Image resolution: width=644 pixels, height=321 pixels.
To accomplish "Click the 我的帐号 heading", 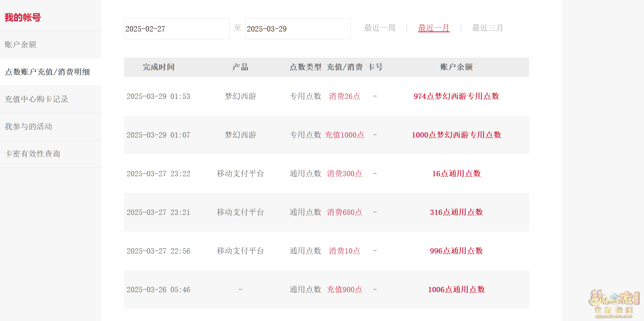I will click(23, 17).
